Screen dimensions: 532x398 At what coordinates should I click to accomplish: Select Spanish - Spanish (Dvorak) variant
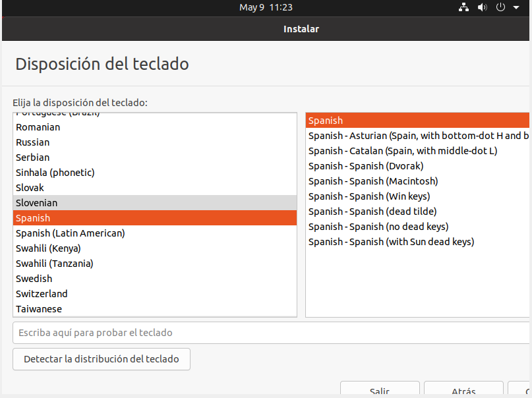[366, 166]
